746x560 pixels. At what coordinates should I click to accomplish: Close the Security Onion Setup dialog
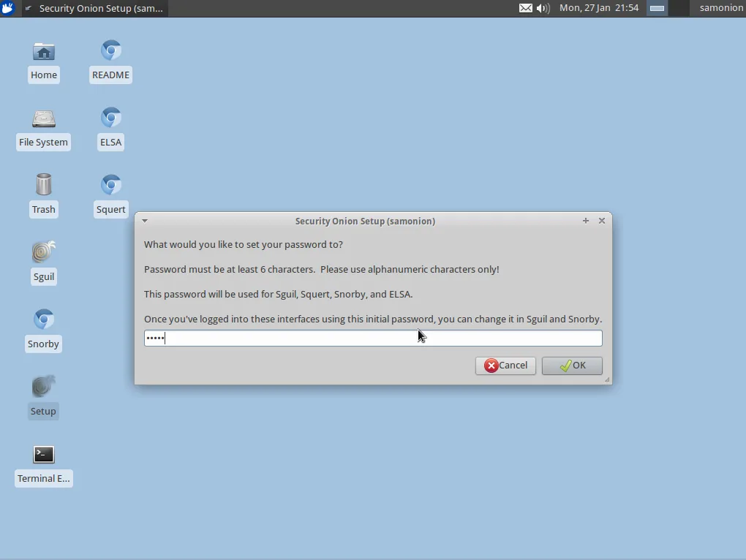click(602, 221)
